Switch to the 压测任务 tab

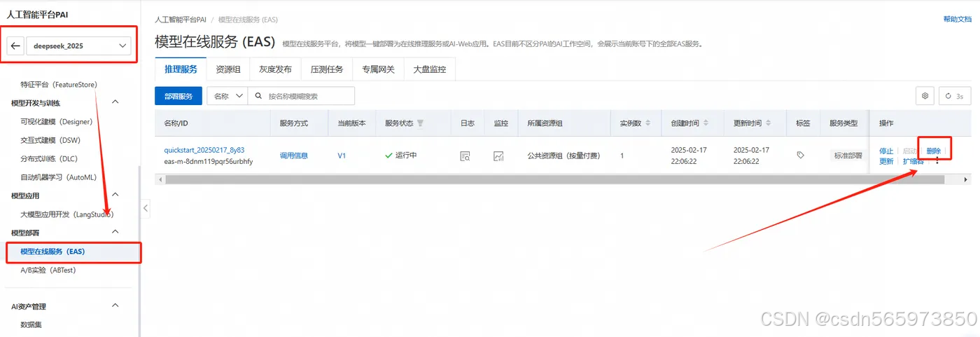pyautogui.click(x=327, y=69)
